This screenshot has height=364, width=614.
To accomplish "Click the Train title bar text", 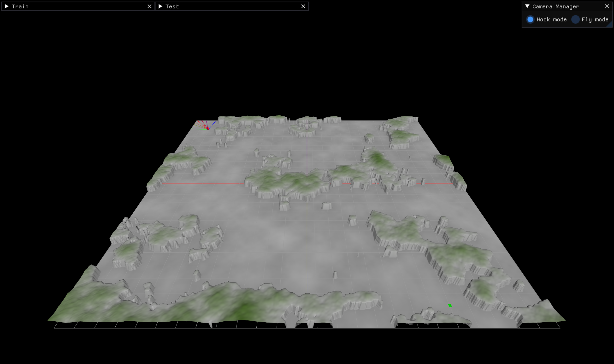I will coord(20,7).
